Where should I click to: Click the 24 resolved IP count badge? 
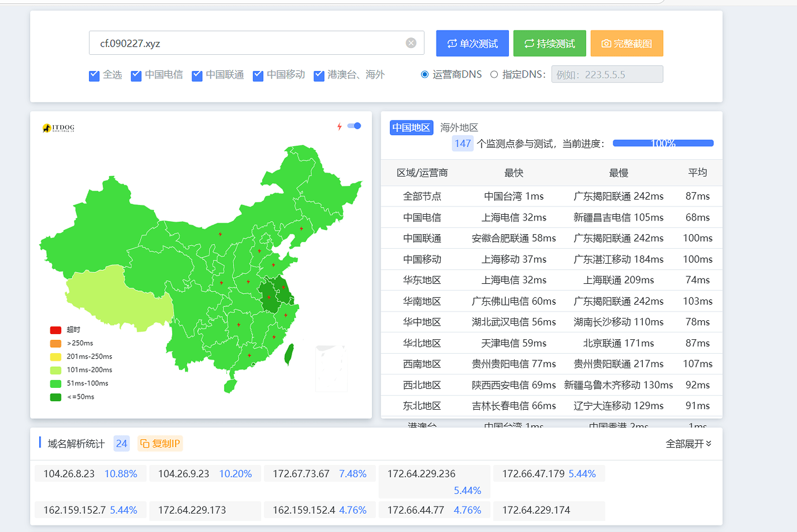[x=121, y=444]
